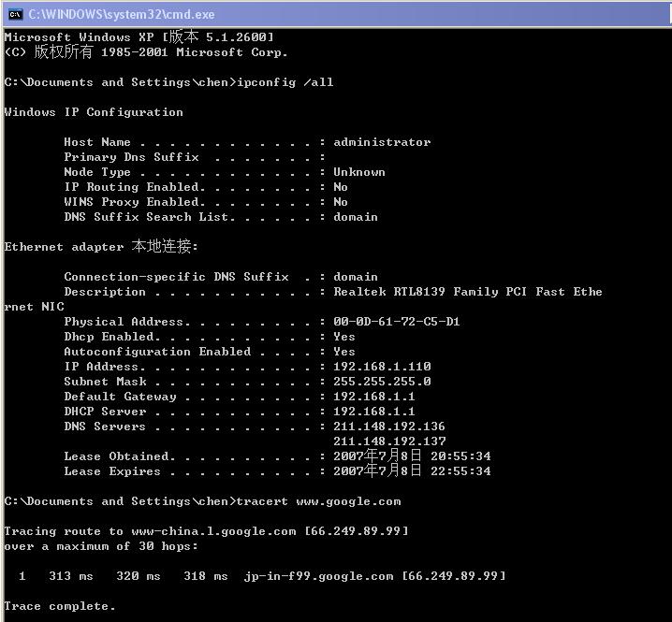Click 'www-china.l.google.com' in tracing route line

[x=213, y=531]
